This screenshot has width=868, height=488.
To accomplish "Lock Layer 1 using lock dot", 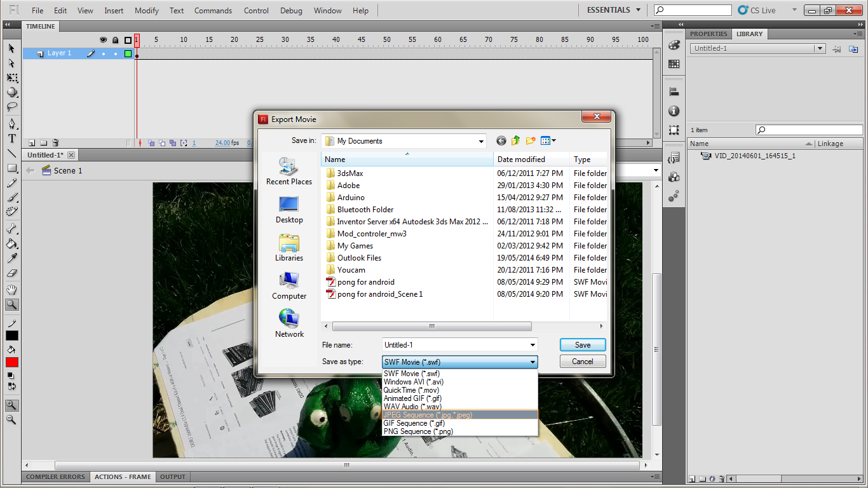I will pyautogui.click(x=115, y=53).
